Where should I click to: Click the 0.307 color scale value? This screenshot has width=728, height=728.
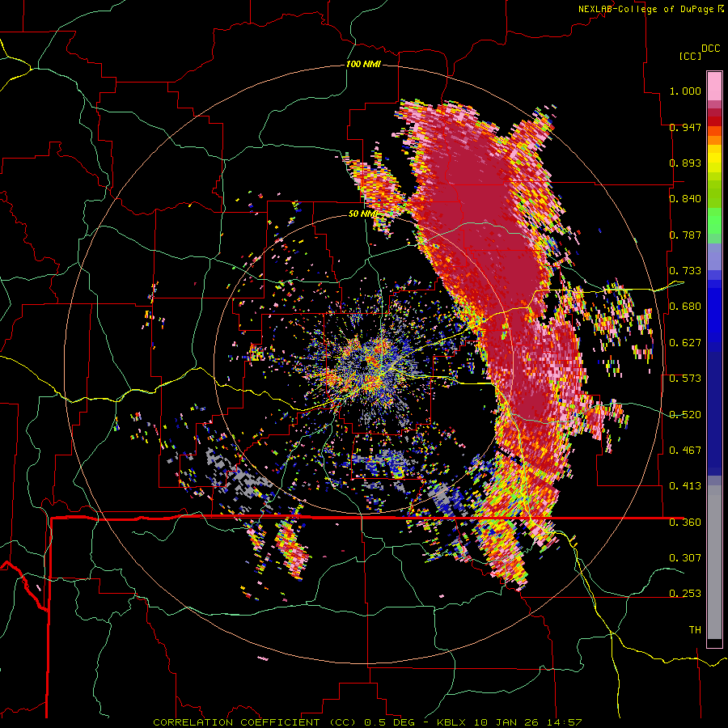[x=685, y=558]
